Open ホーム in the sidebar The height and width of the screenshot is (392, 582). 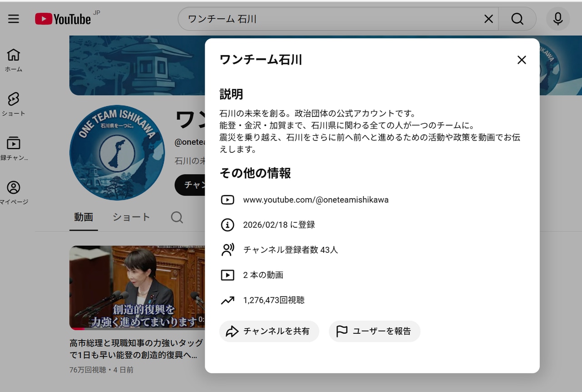14,60
